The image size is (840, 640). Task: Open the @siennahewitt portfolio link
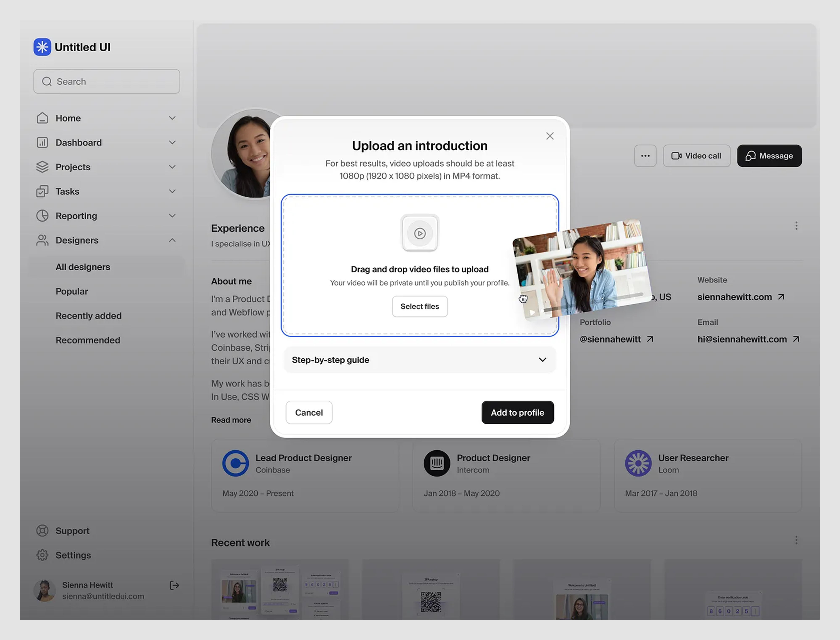(x=610, y=339)
